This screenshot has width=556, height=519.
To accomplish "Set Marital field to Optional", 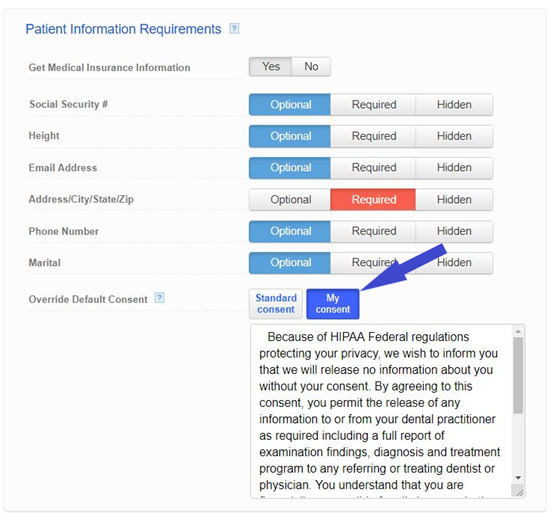I will 290,263.
